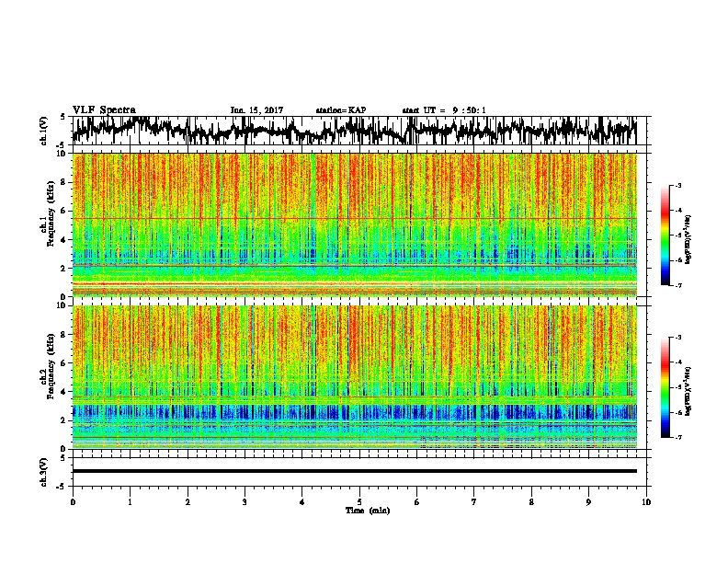Select the "start UT = 9:50:1" text
Screen dimensions: 728x563
444,110
